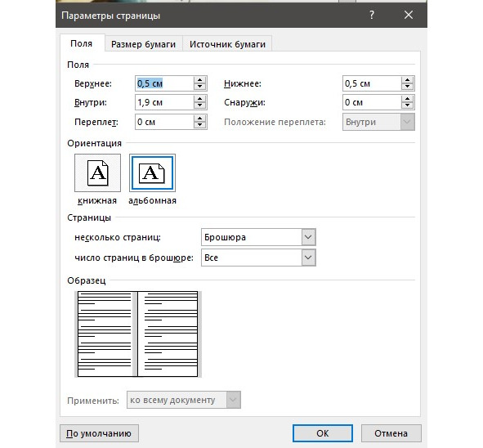
Task: Decrease the Верхнее margin with down arrow
Action: [x=200, y=87]
